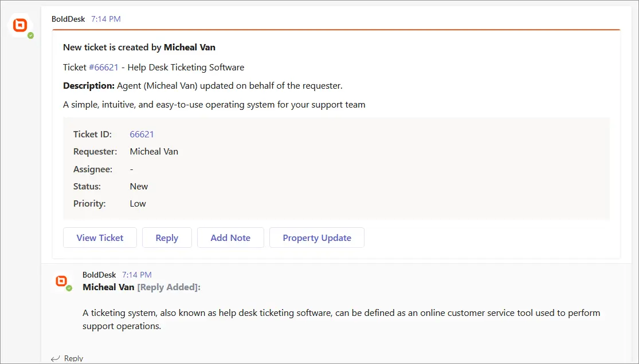Click the Ticket ID value 66621
The height and width of the screenshot is (364, 639).
coord(142,134)
